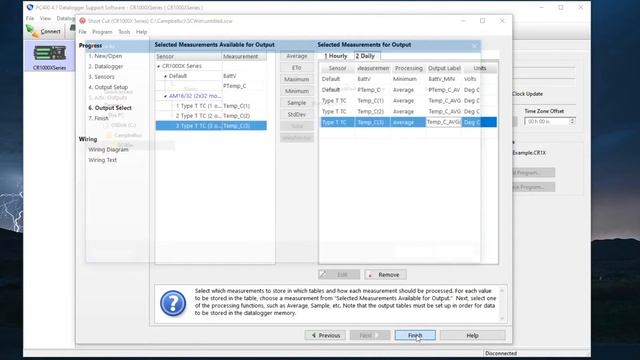Image resolution: width=640 pixels, height=360 pixels.
Task: Click the help text scrollbar
Action: (502, 304)
